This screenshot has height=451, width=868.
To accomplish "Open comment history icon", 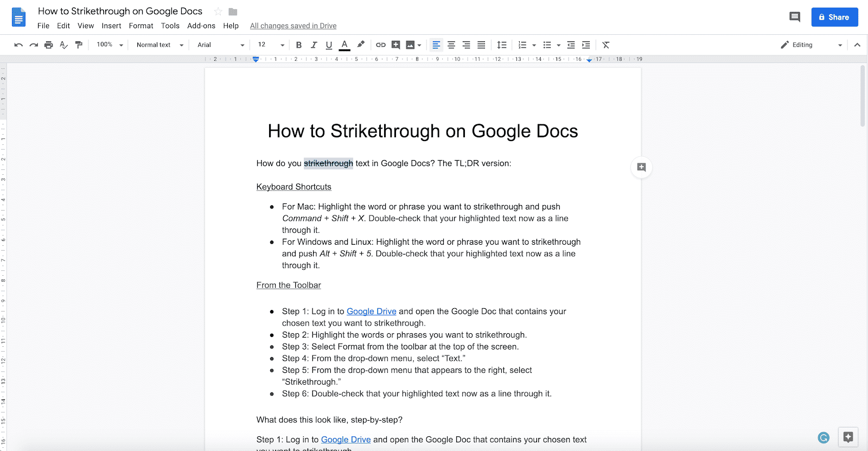I will [x=795, y=17].
